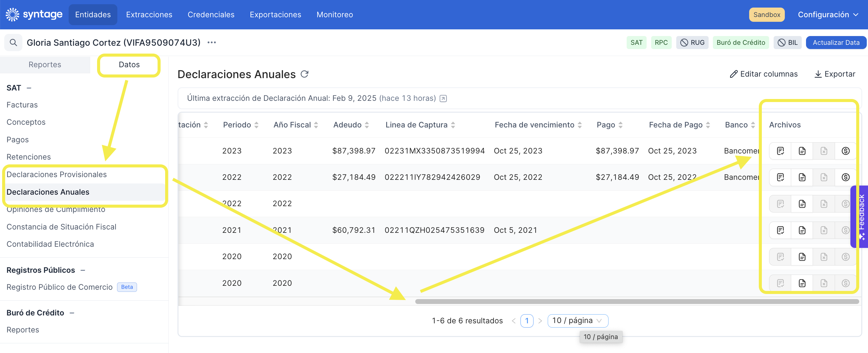Switch to the Reportes tab
868x353 pixels.
45,65
